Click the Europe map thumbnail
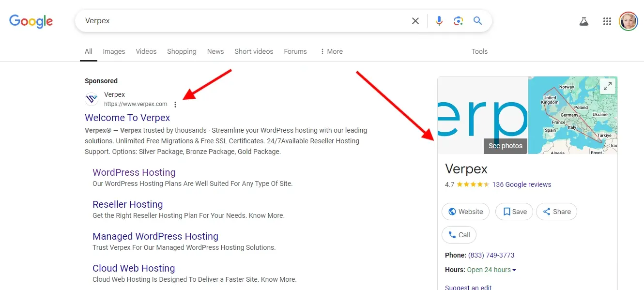644x290 pixels. pos(573,115)
